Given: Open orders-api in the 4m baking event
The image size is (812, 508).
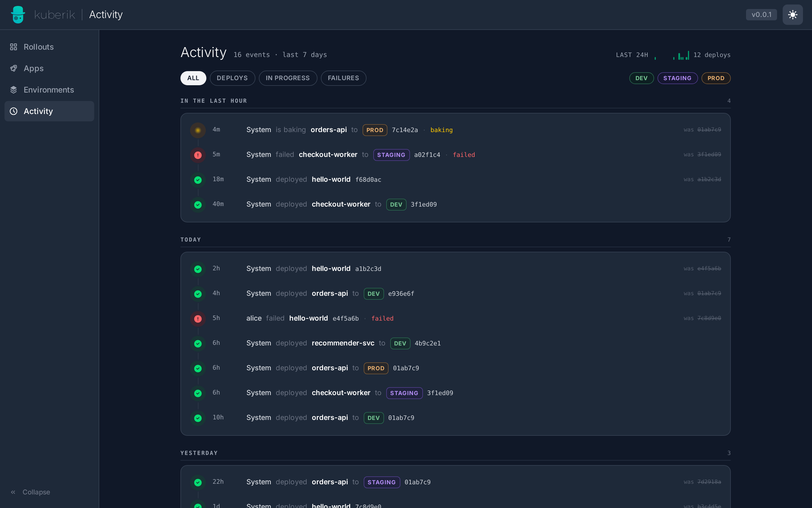Looking at the screenshot, I should (328, 130).
